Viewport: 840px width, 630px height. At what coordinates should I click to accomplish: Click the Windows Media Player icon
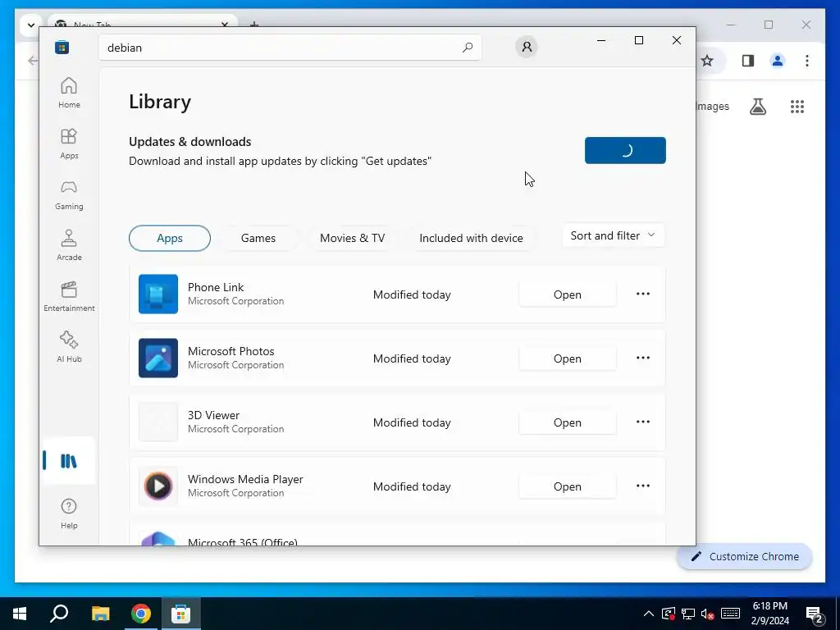(x=158, y=486)
